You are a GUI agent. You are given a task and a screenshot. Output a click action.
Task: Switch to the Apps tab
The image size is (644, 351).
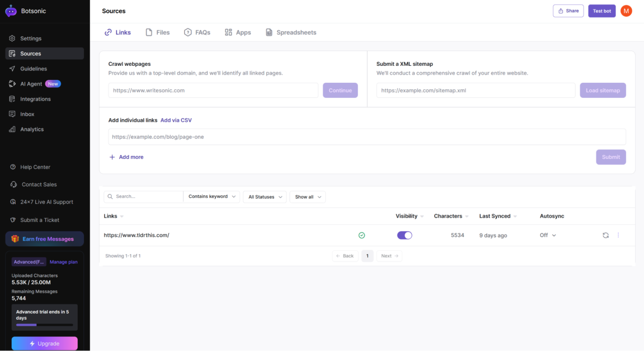point(238,33)
